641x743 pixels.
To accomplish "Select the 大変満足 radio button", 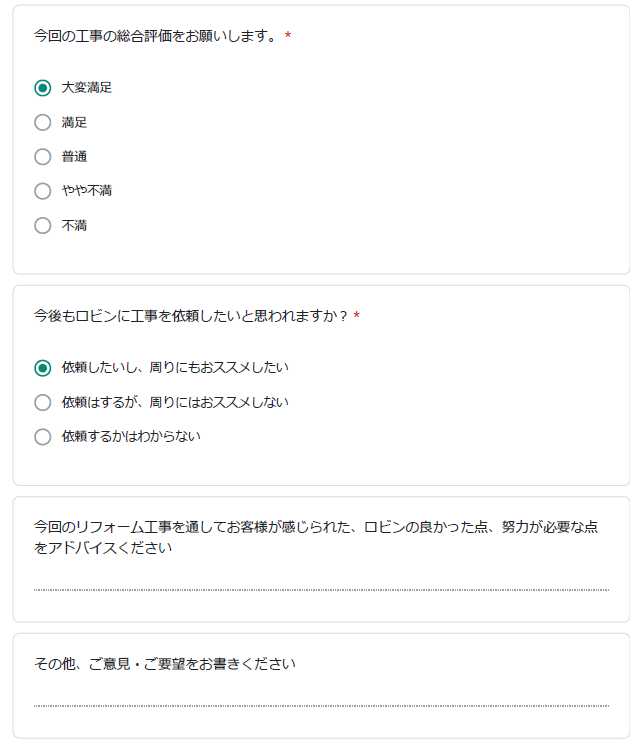I will pos(42,88).
